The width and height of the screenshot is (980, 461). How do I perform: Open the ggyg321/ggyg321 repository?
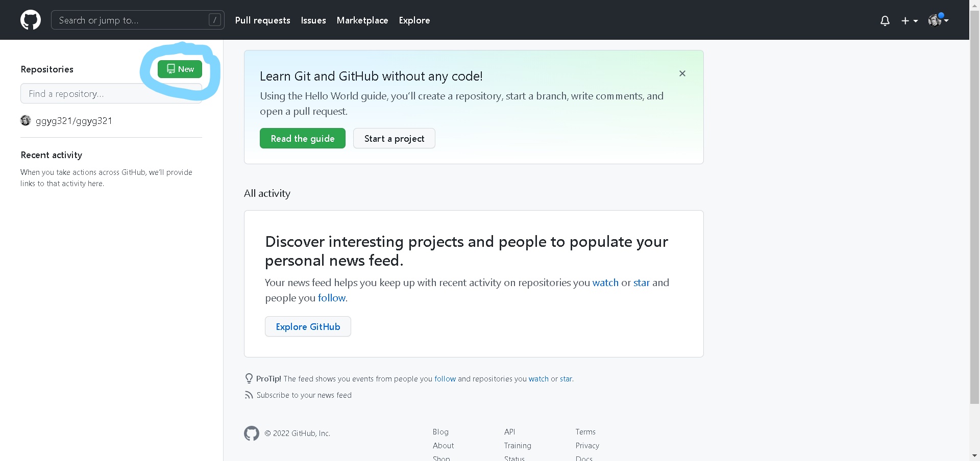pos(74,121)
